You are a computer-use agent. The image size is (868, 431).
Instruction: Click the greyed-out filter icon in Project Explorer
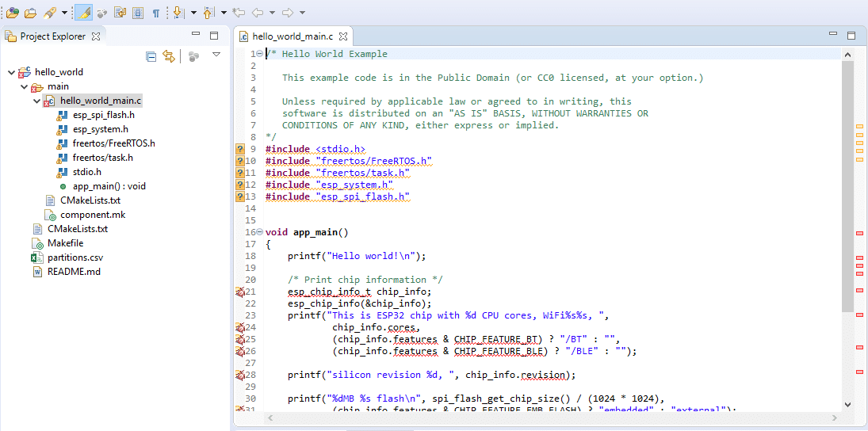click(193, 56)
